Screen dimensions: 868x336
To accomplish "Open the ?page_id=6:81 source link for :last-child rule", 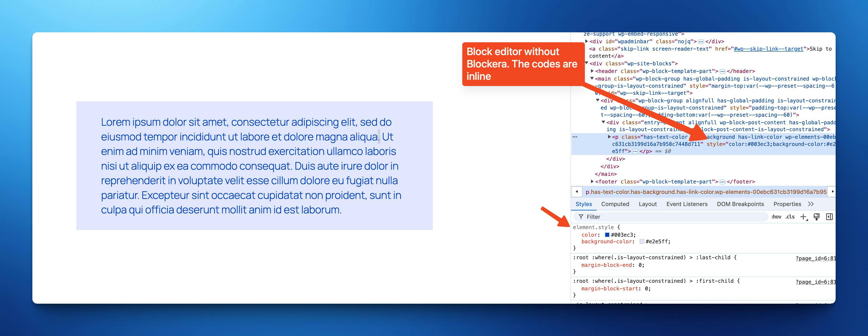I will (x=815, y=259).
